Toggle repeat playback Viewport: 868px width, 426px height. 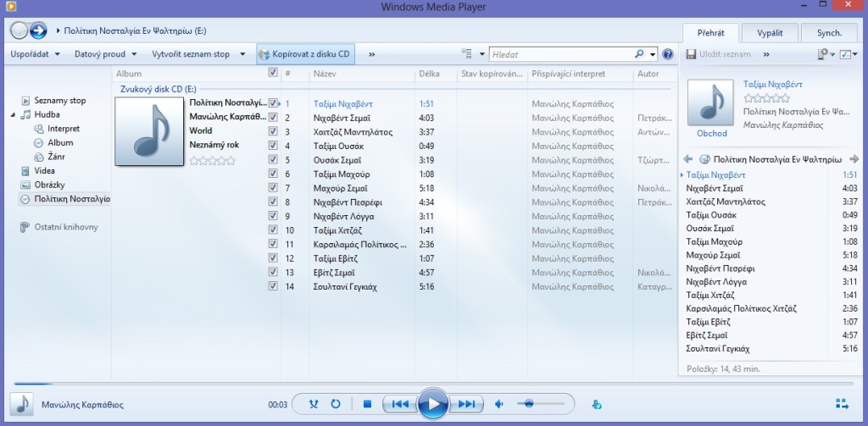(x=336, y=404)
